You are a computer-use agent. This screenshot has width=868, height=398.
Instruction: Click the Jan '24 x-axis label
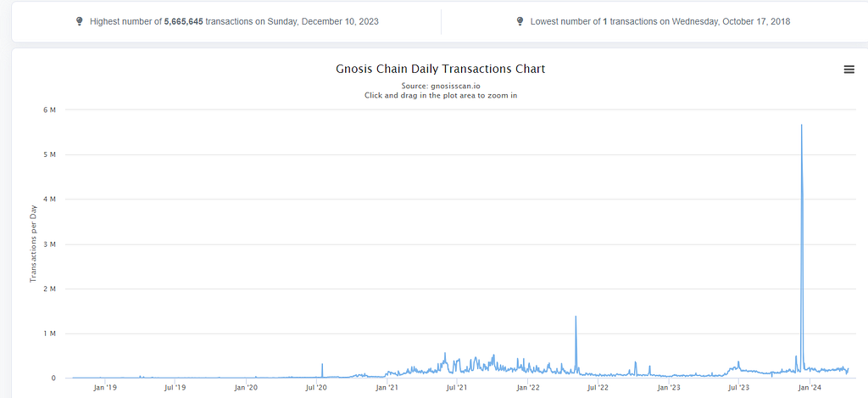click(810, 388)
